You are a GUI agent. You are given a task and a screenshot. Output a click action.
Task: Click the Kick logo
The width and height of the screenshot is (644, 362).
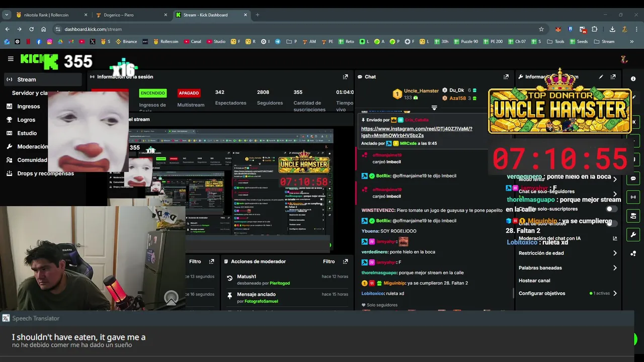(x=40, y=60)
